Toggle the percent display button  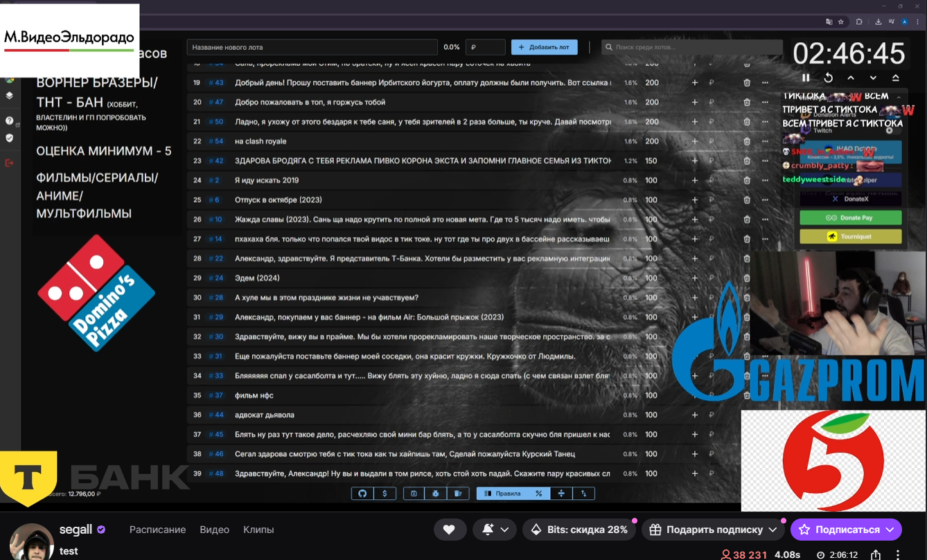coord(538,494)
